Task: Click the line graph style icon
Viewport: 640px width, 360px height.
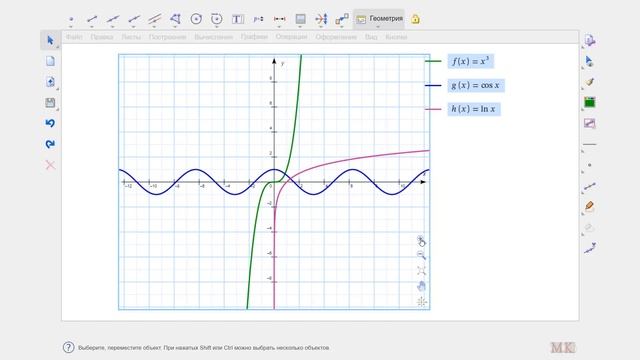Action: [x=589, y=123]
